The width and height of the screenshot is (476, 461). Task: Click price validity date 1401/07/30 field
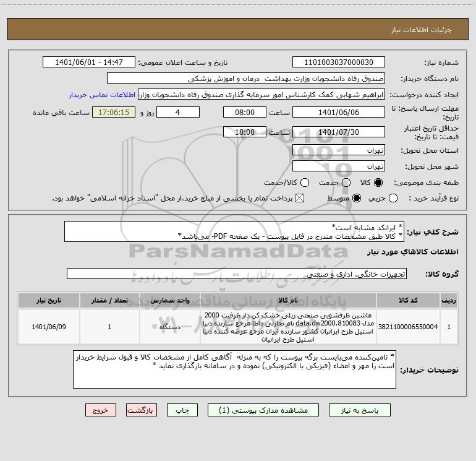click(x=339, y=132)
